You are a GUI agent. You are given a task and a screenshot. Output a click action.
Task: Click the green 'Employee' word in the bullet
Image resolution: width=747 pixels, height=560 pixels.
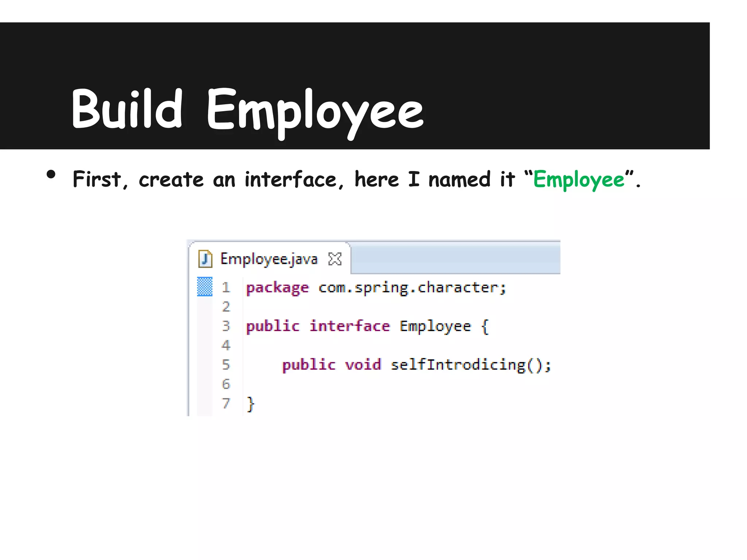(x=579, y=180)
